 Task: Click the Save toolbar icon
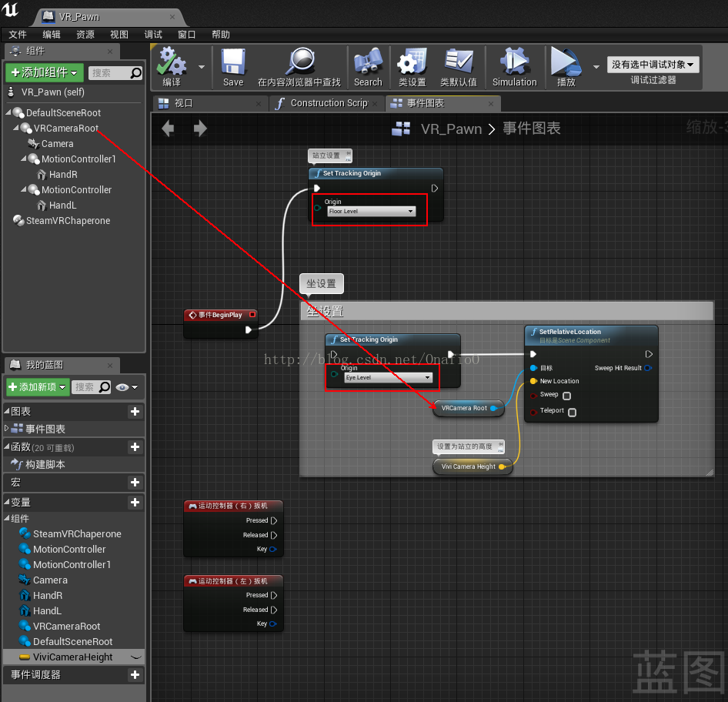(233, 62)
